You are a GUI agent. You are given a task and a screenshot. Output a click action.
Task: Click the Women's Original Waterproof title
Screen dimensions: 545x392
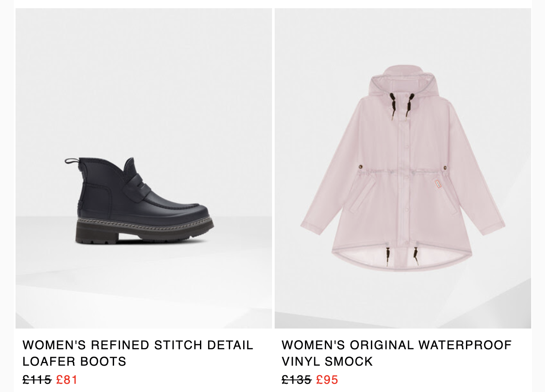[396, 353]
